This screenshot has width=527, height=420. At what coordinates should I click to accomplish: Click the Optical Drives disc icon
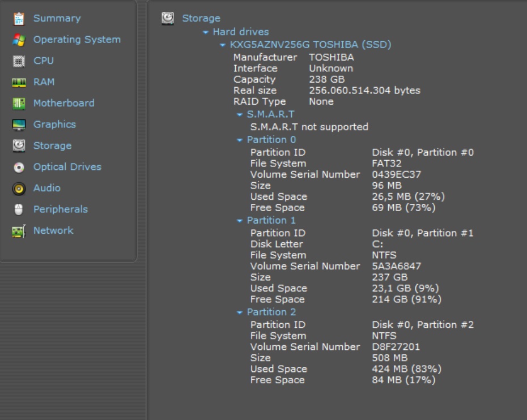tap(19, 168)
